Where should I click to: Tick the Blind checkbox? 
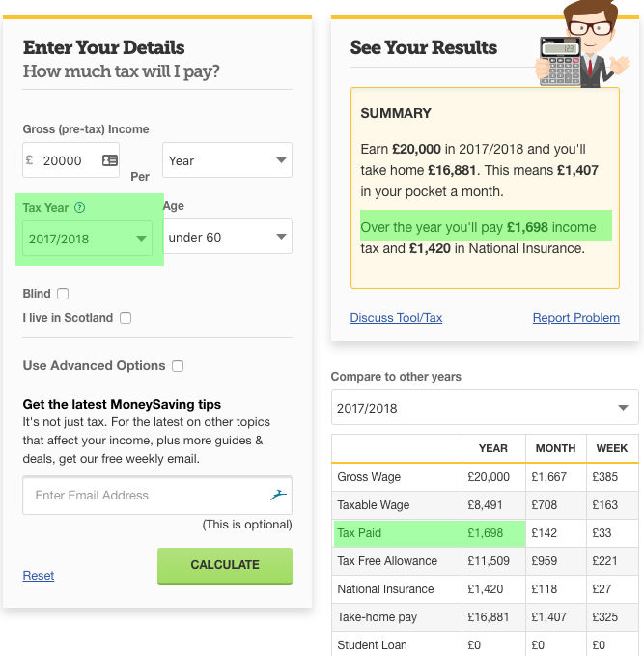click(x=63, y=294)
